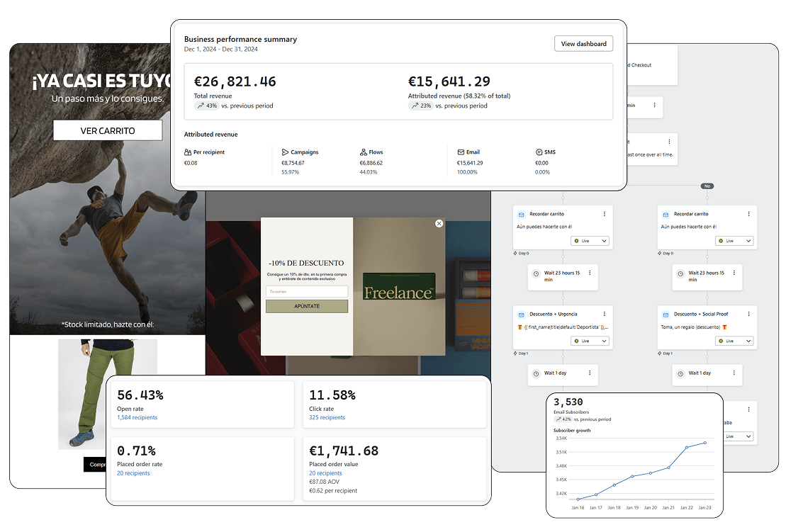The height and width of the screenshot is (532, 798).
Task: Click the Flows icon in Attributed revenue
Action: (x=364, y=152)
